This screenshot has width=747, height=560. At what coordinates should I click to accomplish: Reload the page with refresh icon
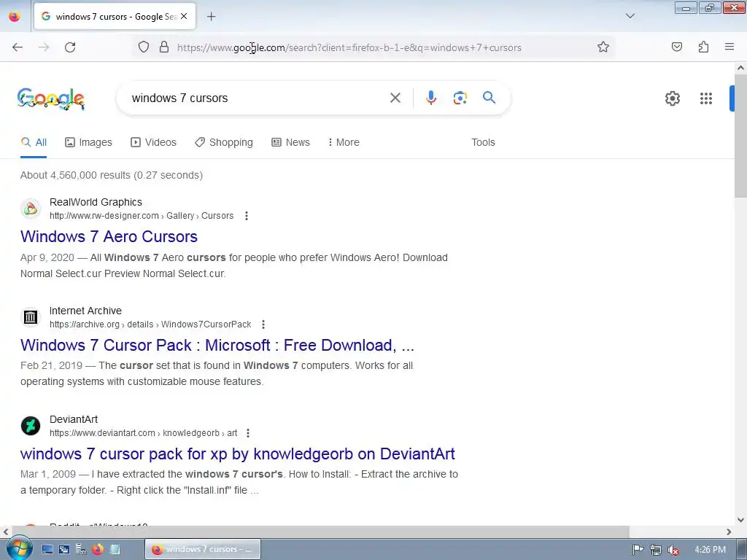tap(70, 47)
